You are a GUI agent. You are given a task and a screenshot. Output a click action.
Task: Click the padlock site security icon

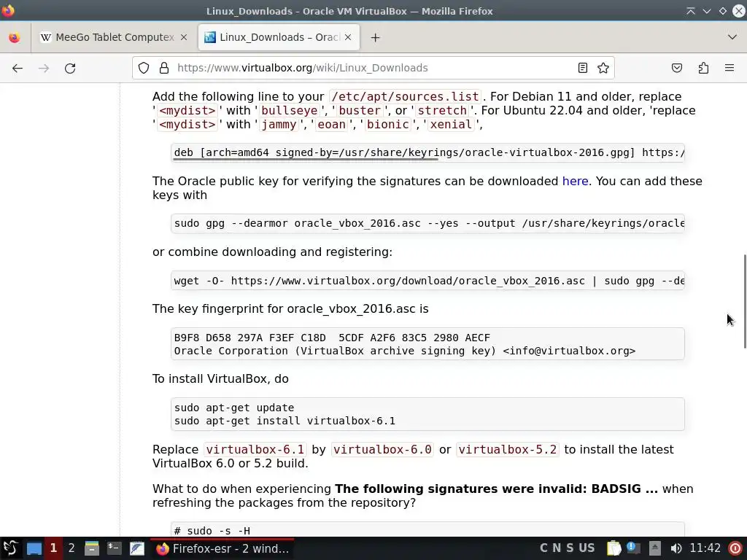point(164,68)
